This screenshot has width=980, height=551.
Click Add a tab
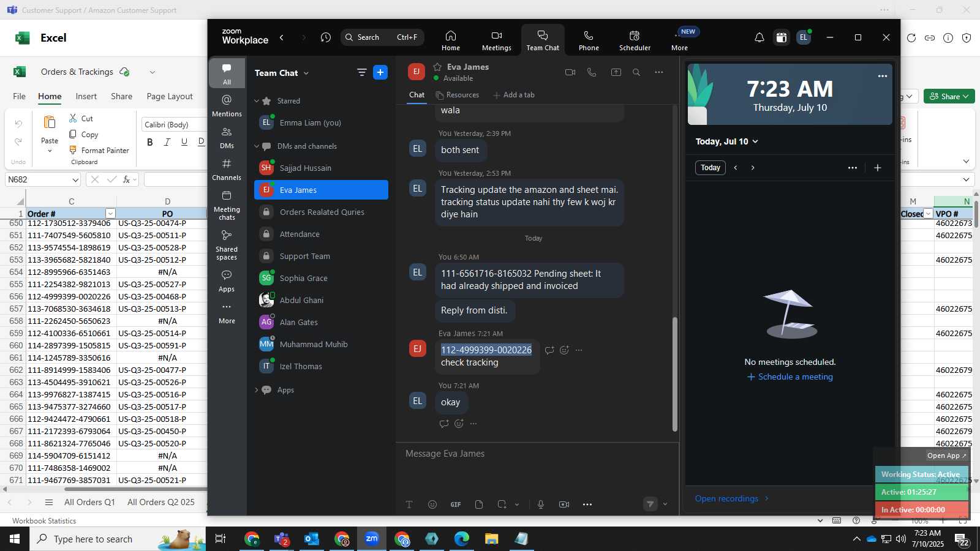[514, 95]
